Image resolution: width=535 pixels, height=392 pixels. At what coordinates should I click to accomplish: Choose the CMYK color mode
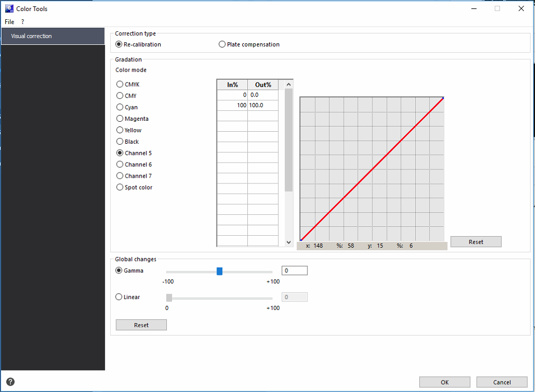120,84
